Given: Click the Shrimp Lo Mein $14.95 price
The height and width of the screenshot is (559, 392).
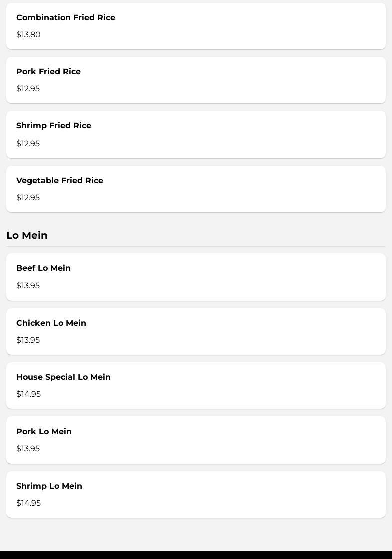Looking at the screenshot, I should (x=28, y=503).
